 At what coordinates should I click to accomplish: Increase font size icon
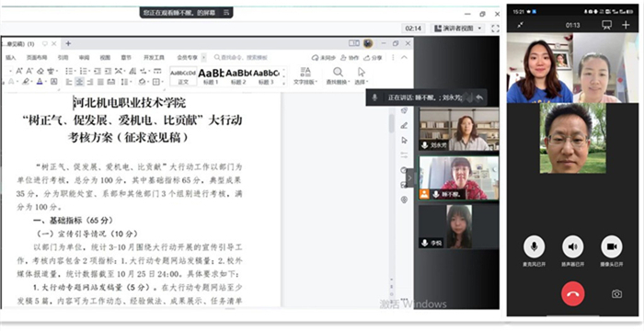tap(19, 71)
